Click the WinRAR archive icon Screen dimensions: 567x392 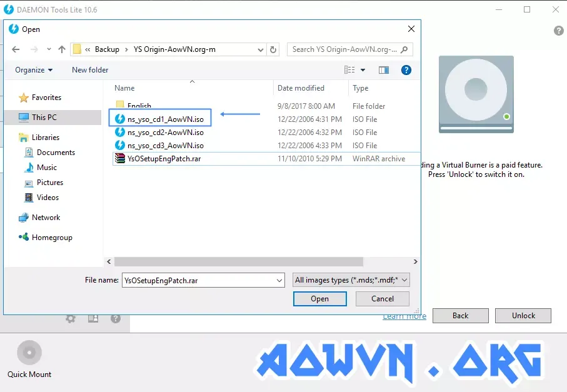coord(119,158)
